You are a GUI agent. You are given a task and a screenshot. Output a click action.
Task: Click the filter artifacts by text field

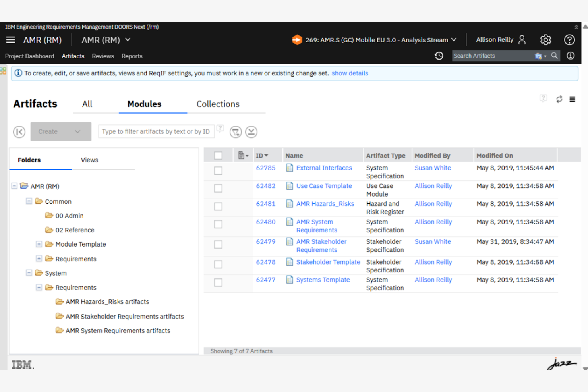pos(156,131)
